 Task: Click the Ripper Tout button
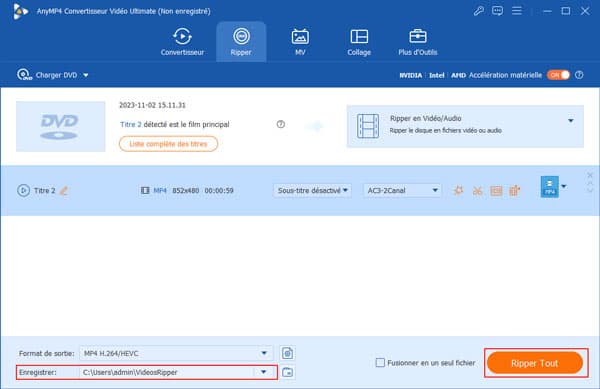click(x=535, y=363)
